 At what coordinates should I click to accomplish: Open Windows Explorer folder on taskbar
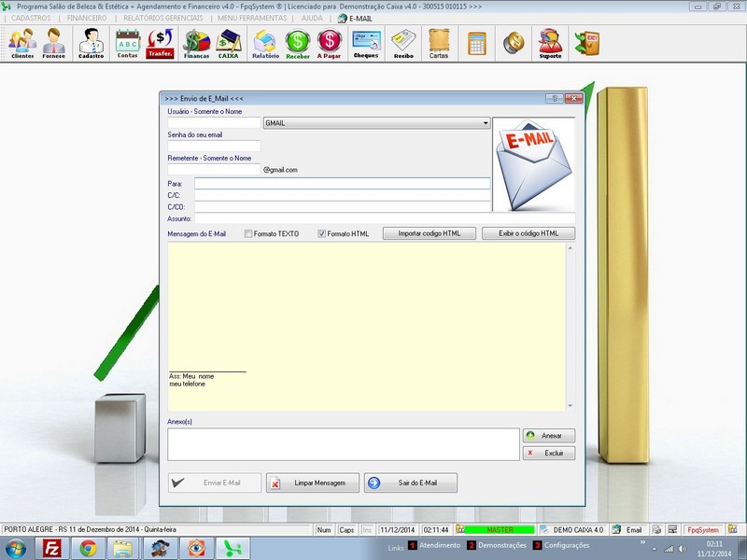coord(123,549)
